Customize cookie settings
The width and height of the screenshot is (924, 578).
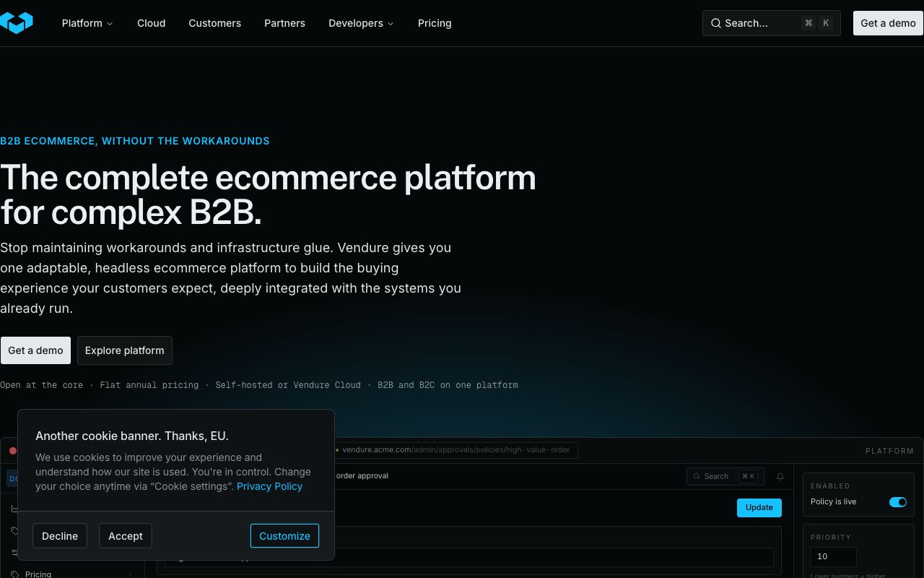284,536
